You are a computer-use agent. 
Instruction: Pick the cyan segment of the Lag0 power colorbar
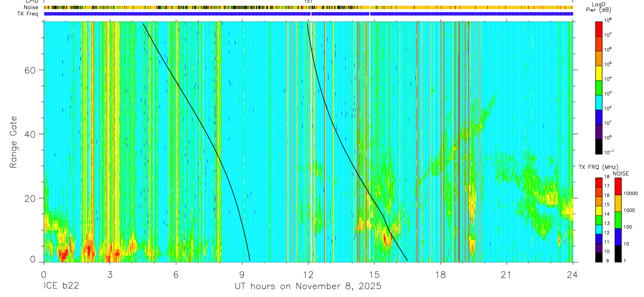point(599,102)
